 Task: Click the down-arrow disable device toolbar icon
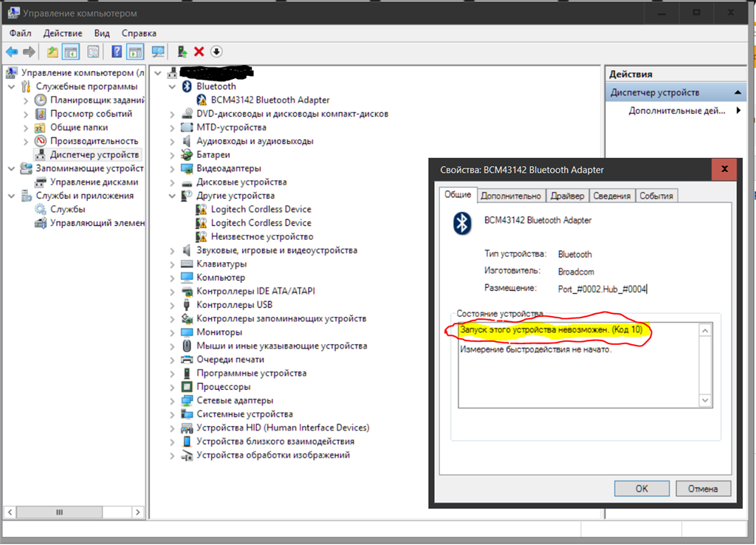[x=216, y=52]
